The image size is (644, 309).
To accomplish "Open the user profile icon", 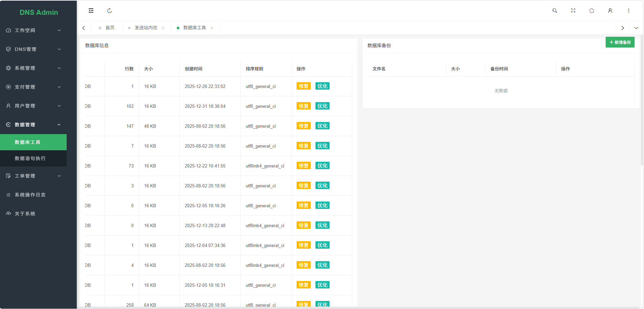I will (610, 11).
